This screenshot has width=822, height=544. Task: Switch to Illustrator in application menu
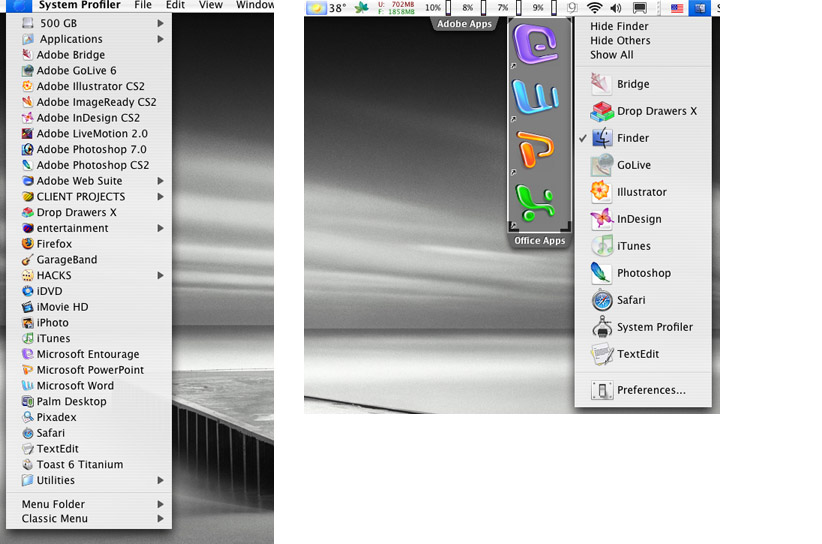click(643, 192)
